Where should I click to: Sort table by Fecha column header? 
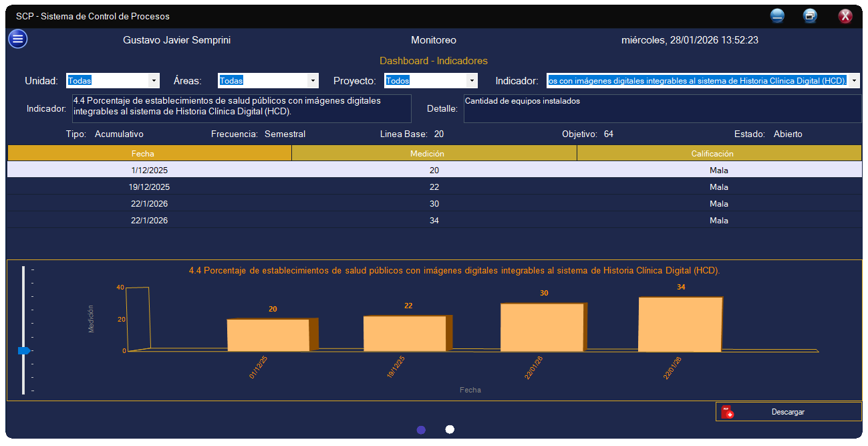pyautogui.click(x=149, y=154)
